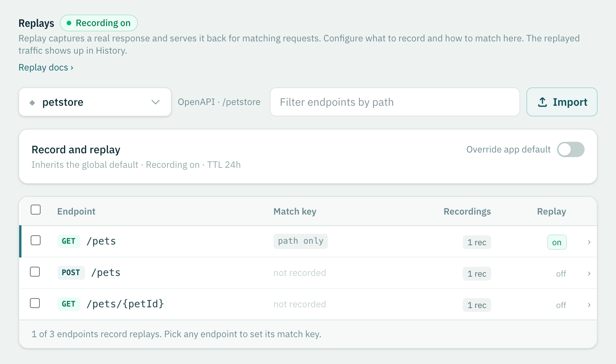
Task: Click the Replay column header
Action: [551, 212]
